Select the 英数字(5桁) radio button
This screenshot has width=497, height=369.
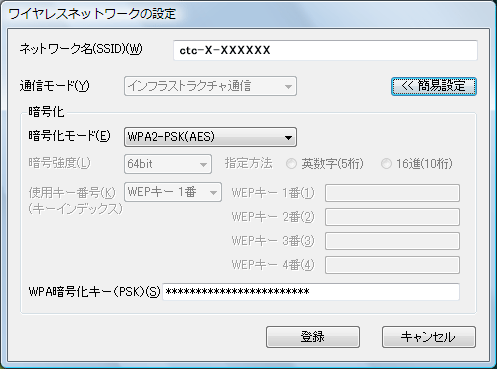pos(291,164)
